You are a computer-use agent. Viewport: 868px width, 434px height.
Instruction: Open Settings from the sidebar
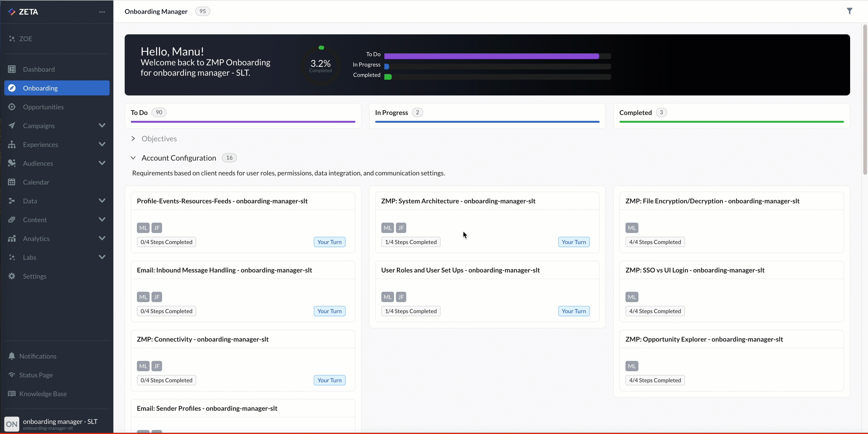57,276
